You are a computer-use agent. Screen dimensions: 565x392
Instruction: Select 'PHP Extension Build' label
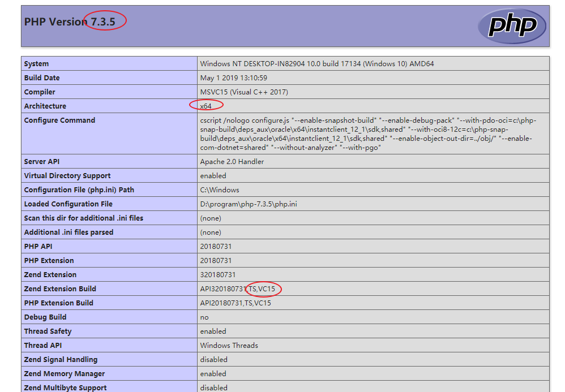(x=59, y=303)
